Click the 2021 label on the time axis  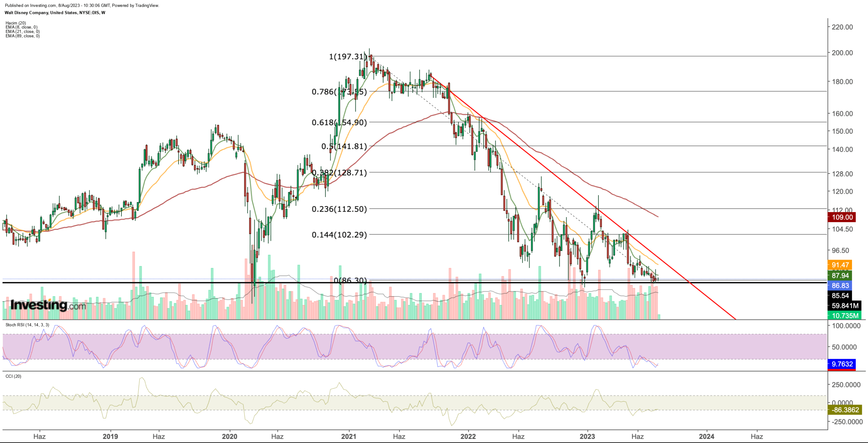point(349,437)
